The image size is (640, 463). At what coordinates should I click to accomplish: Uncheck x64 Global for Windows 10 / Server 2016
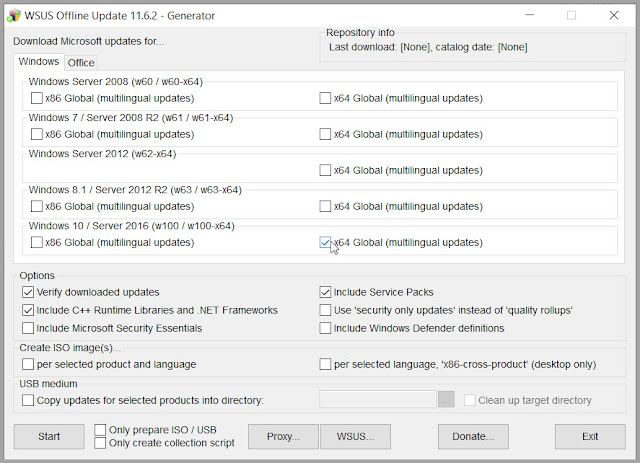(x=325, y=242)
